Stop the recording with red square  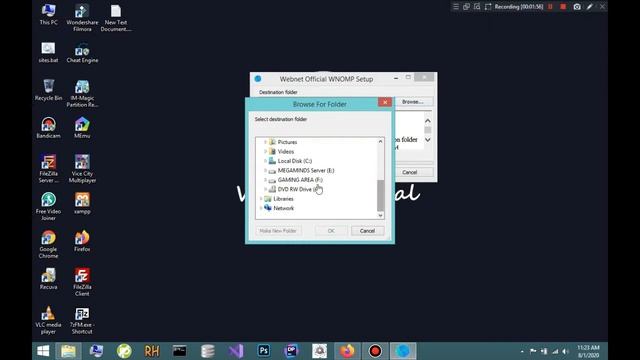(563, 7)
